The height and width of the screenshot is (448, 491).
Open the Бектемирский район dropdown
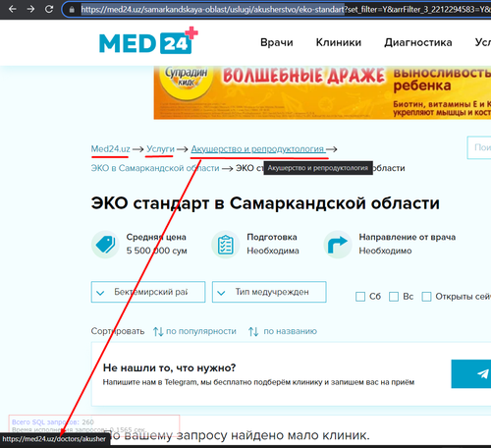[148, 292]
